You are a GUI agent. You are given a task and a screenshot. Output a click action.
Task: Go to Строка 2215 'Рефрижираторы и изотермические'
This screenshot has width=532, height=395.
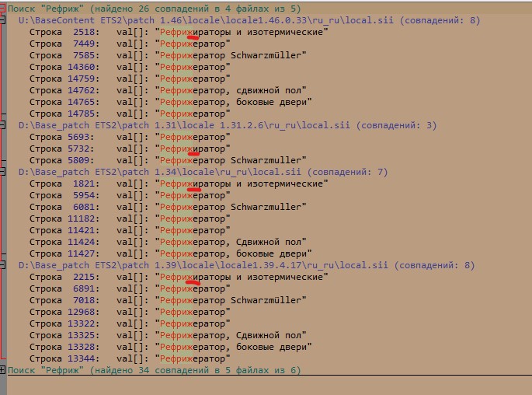179,277
